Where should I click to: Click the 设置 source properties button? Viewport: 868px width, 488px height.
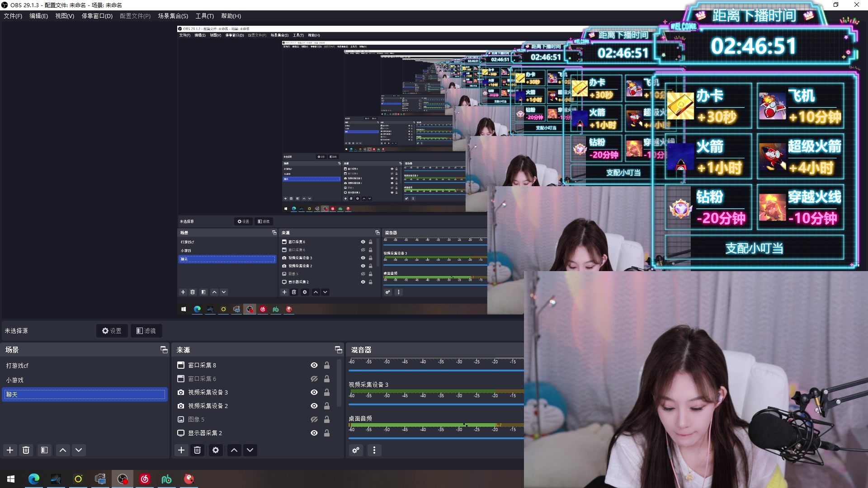(x=112, y=331)
